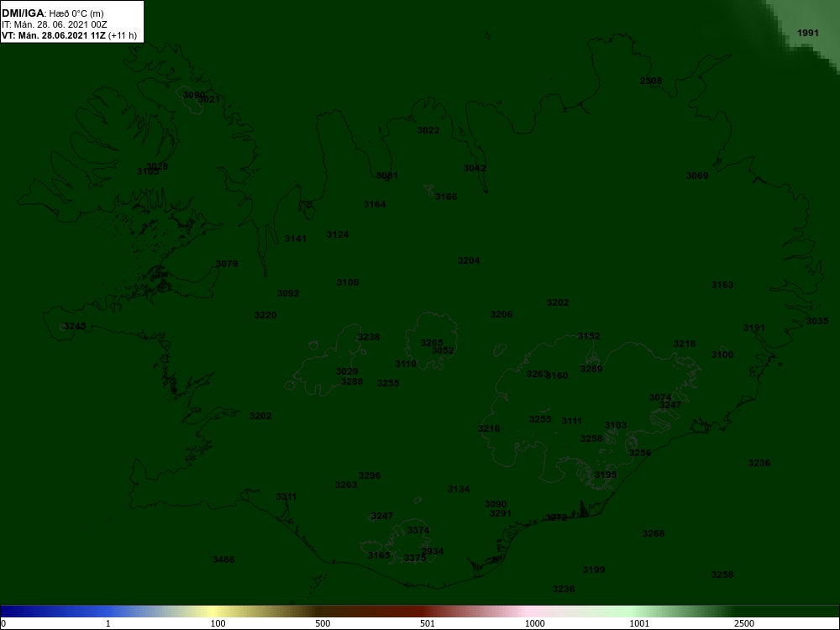Click the 100 label on the color scale

[218, 623]
